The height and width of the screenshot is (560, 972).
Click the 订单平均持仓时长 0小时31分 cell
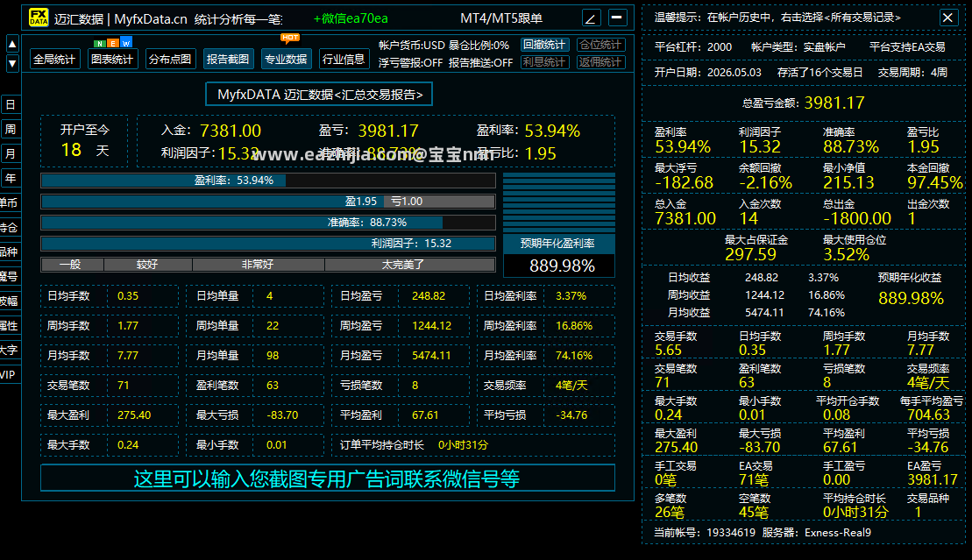pyautogui.click(x=473, y=444)
